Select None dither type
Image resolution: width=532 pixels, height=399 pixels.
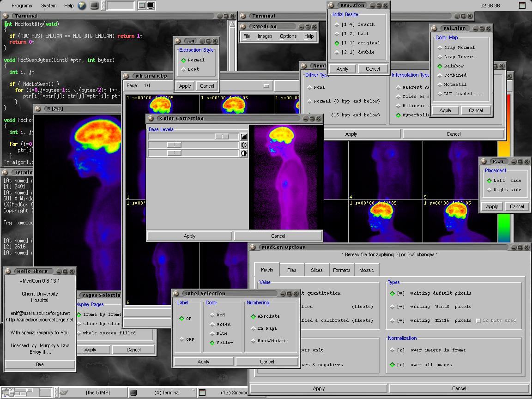(316, 87)
